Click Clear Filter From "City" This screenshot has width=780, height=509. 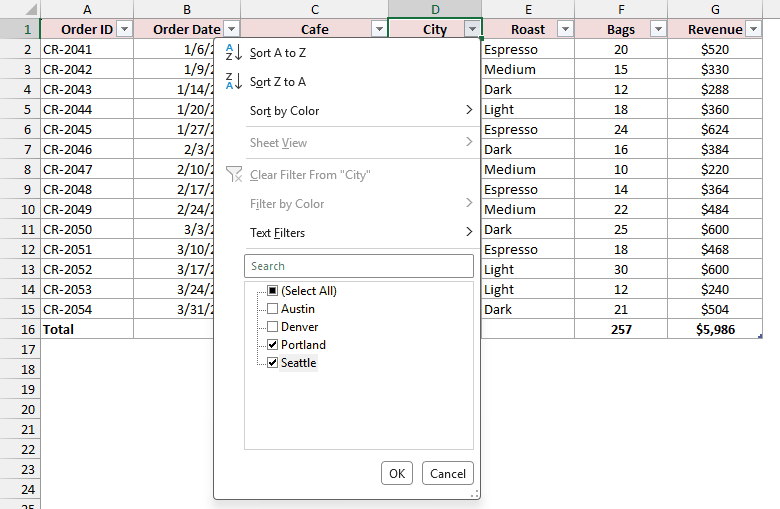pyautogui.click(x=347, y=175)
